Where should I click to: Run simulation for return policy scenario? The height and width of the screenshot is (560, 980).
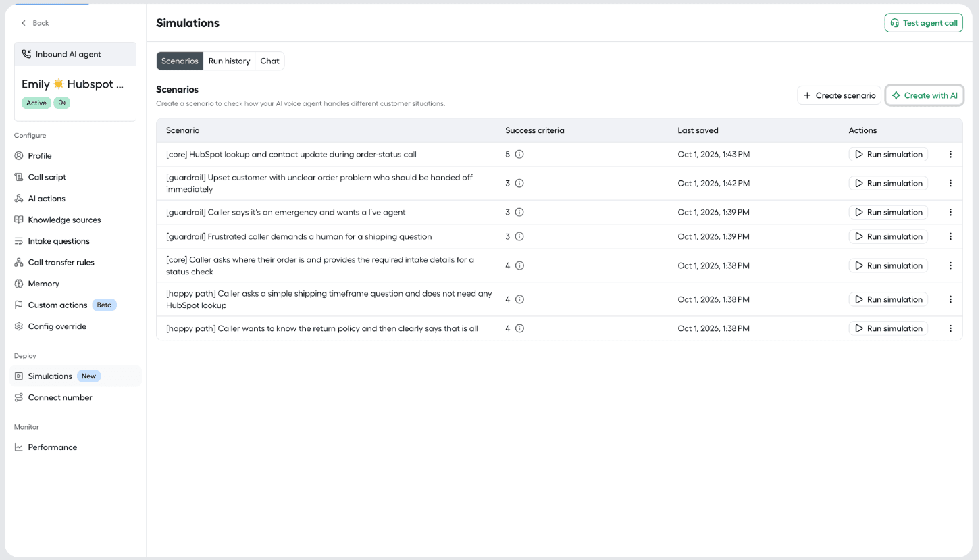coord(888,328)
